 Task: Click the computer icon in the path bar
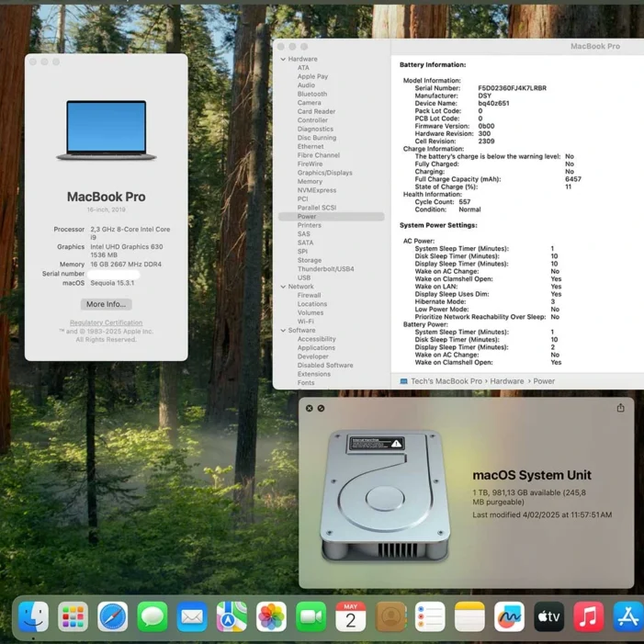(x=403, y=381)
